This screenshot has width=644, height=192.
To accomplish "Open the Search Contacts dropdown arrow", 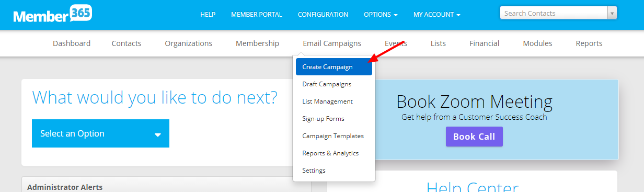I will [612, 13].
